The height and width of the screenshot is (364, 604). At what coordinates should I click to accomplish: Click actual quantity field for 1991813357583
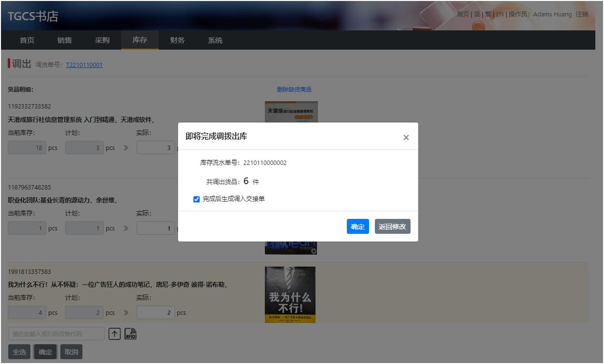point(155,313)
